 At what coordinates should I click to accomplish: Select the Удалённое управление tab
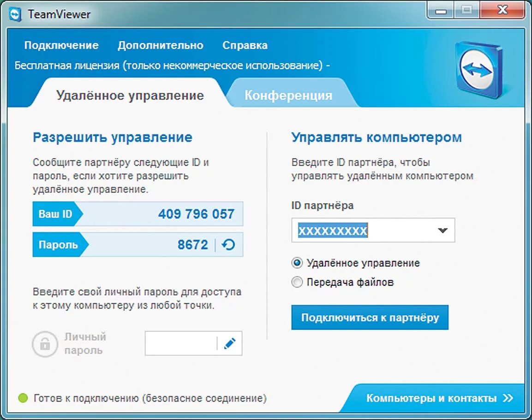[x=130, y=96]
